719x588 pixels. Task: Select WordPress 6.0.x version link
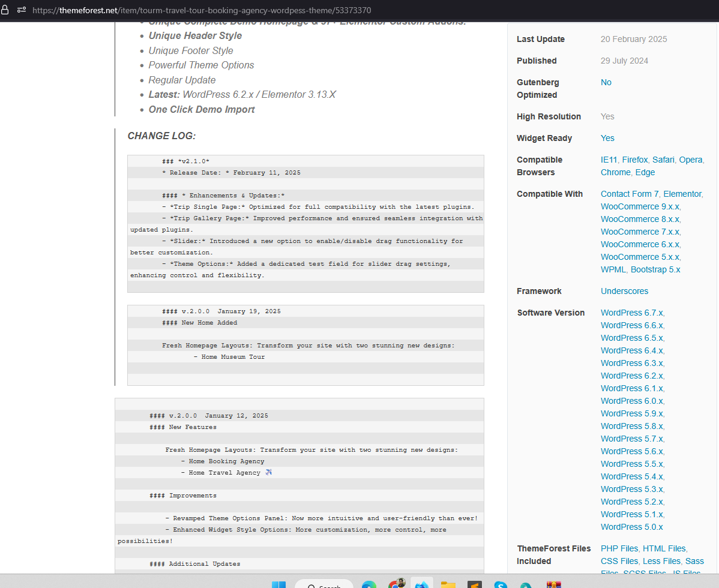[x=631, y=401]
